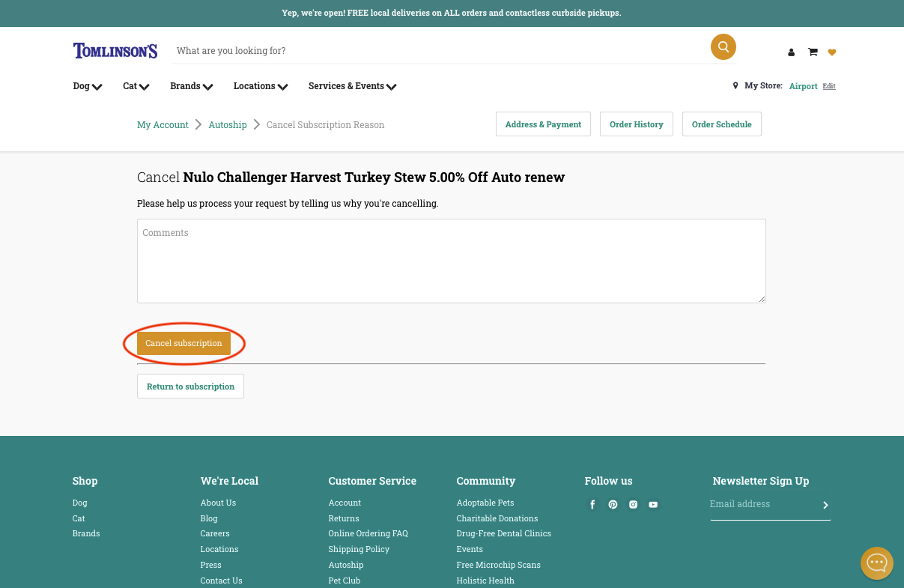Open Pet Club in footer
This screenshot has height=588, width=904.
pos(345,581)
